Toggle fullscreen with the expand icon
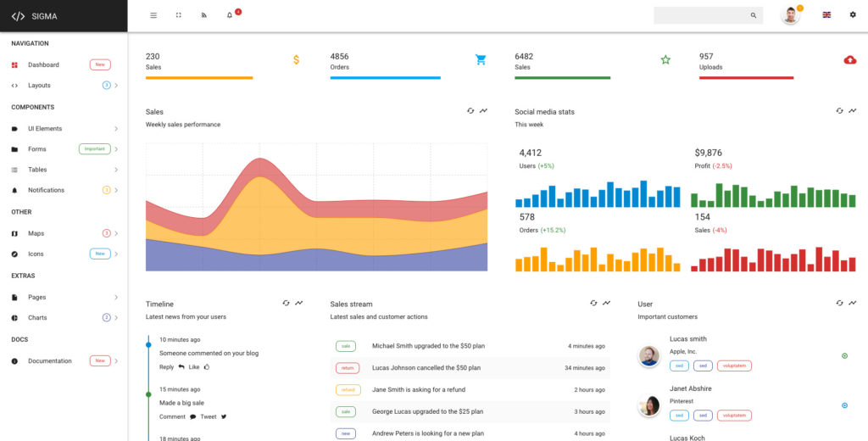868x441 pixels. tap(179, 15)
